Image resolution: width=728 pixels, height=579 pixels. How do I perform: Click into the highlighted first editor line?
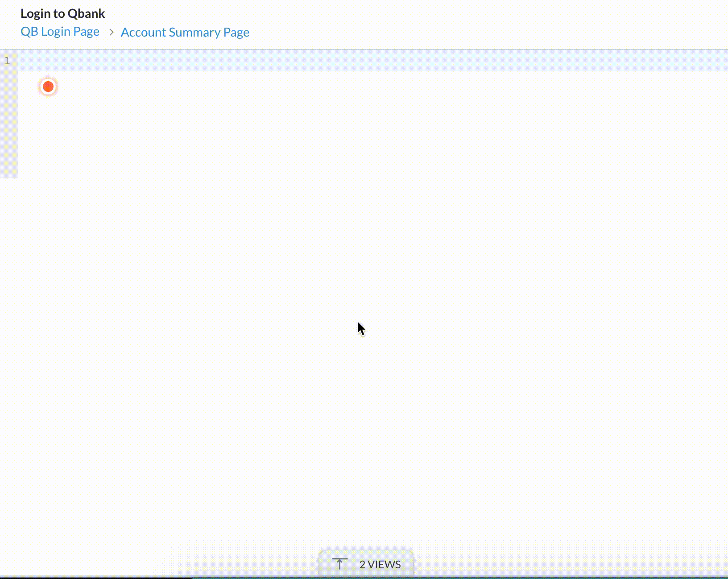(x=373, y=61)
